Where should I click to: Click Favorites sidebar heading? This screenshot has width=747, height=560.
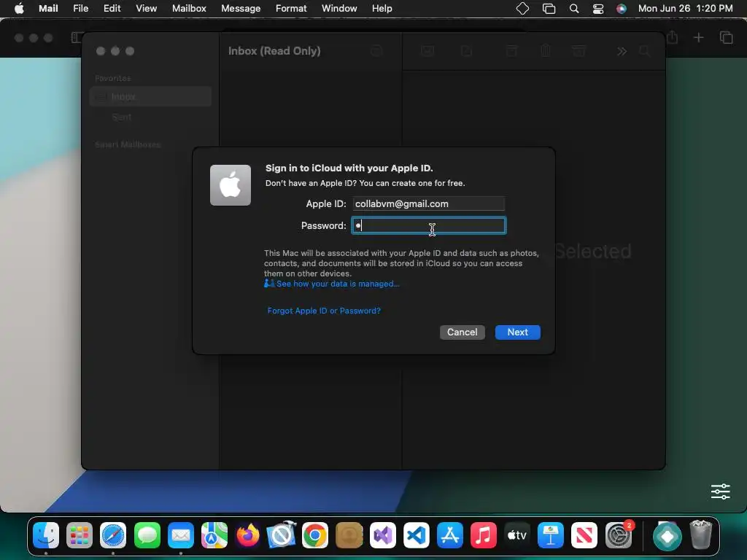pos(113,78)
